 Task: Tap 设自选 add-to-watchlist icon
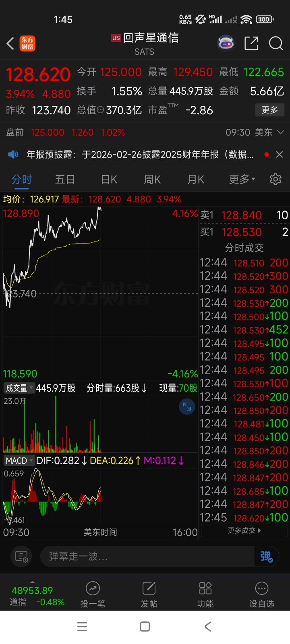pyautogui.click(x=262, y=588)
